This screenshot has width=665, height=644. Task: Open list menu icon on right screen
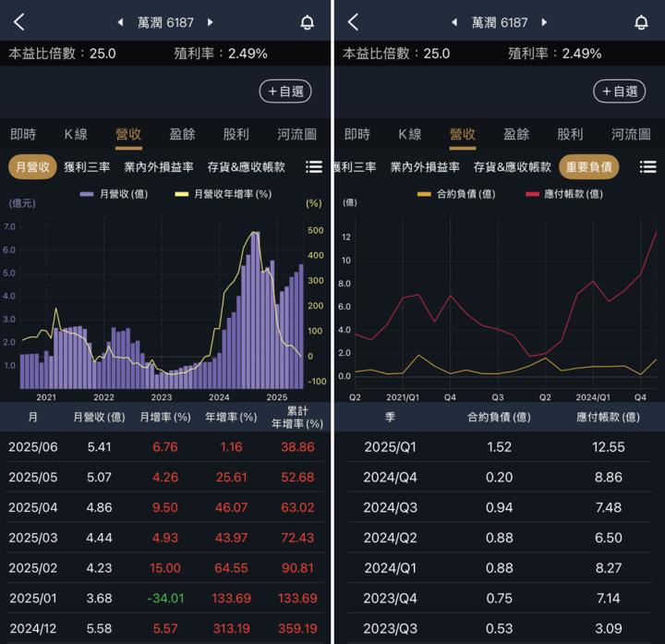point(647,167)
